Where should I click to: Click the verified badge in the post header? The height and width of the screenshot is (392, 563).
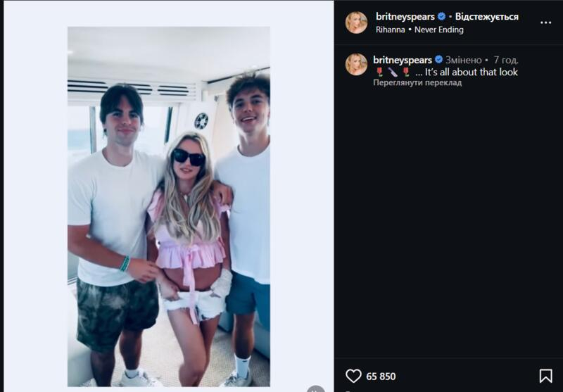click(441, 17)
